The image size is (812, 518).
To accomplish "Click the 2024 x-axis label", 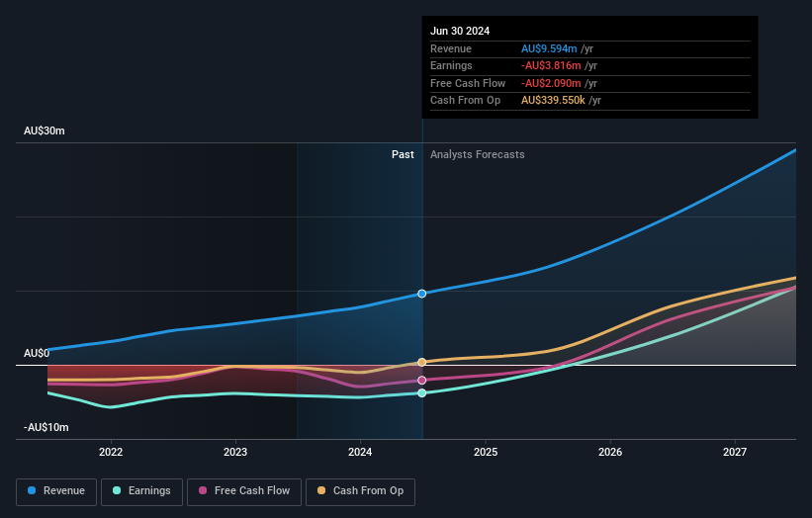I will (360, 453).
